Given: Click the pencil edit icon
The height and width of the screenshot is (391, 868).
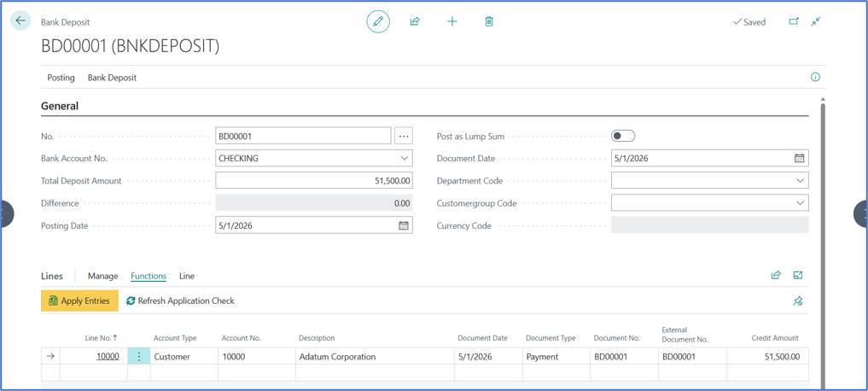Looking at the screenshot, I should click(x=378, y=21).
